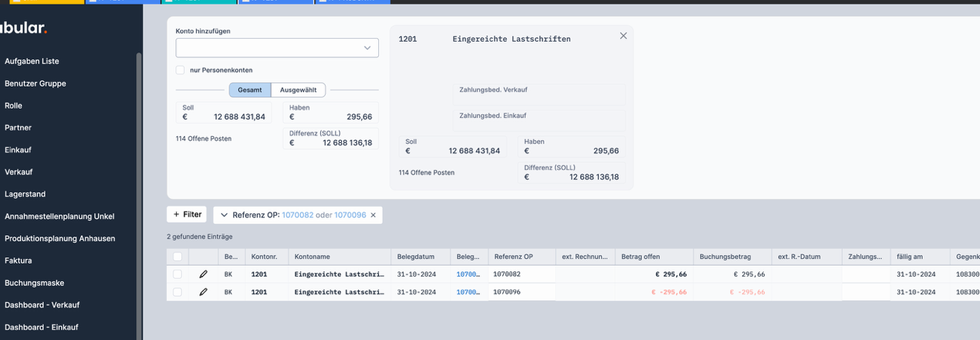The image size is (980, 340).
Task: Toggle the select-all checkbox in table header
Action: (177, 257)
